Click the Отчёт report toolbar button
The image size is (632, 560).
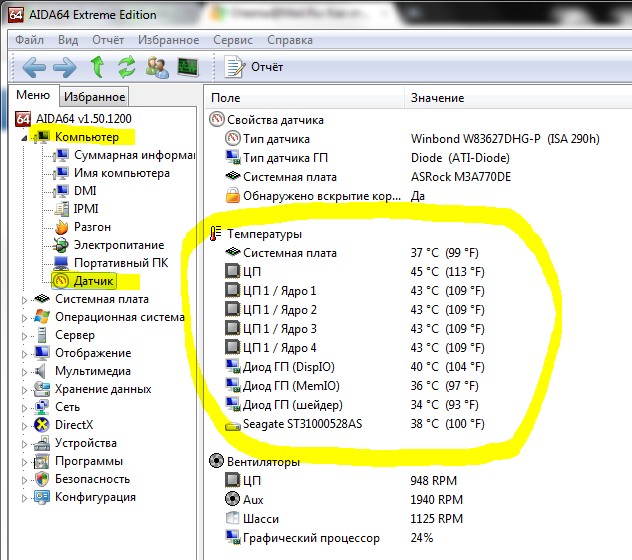pos(255,67)
